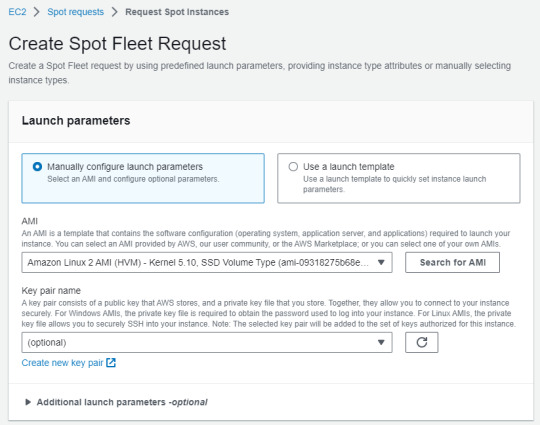Click the breadcrumb chevron after EC2
540x425 pixels.
pyautogui.click(x=37, y=12)
